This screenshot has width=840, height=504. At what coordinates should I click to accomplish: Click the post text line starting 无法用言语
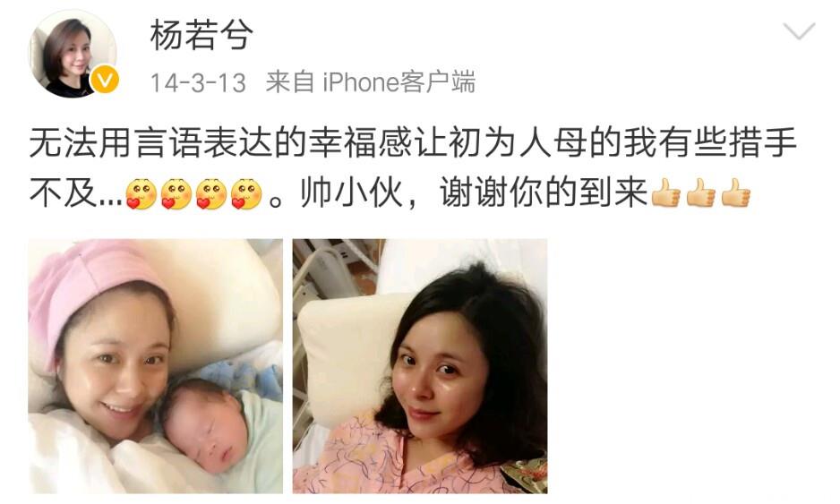(413, 143)
